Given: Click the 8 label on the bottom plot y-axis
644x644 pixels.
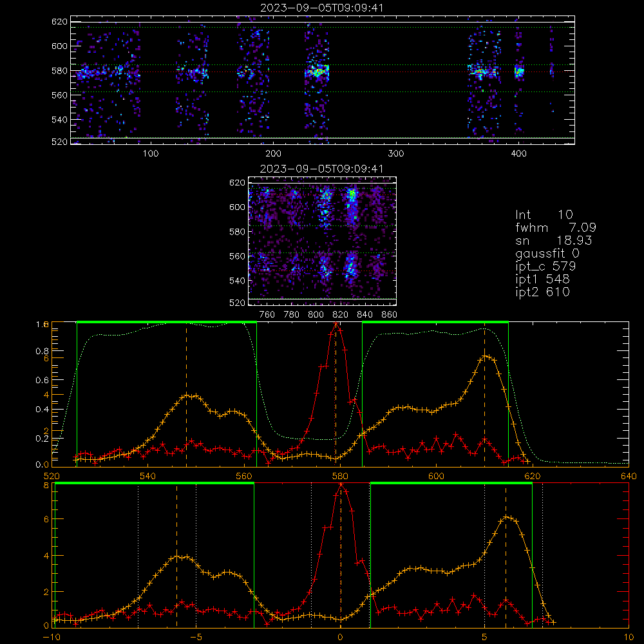Looking at the screenshot, I should coord(46,486).
